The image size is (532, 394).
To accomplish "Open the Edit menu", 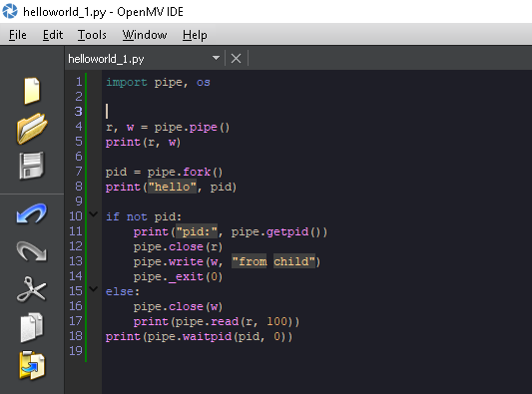I will coord(53,35).
